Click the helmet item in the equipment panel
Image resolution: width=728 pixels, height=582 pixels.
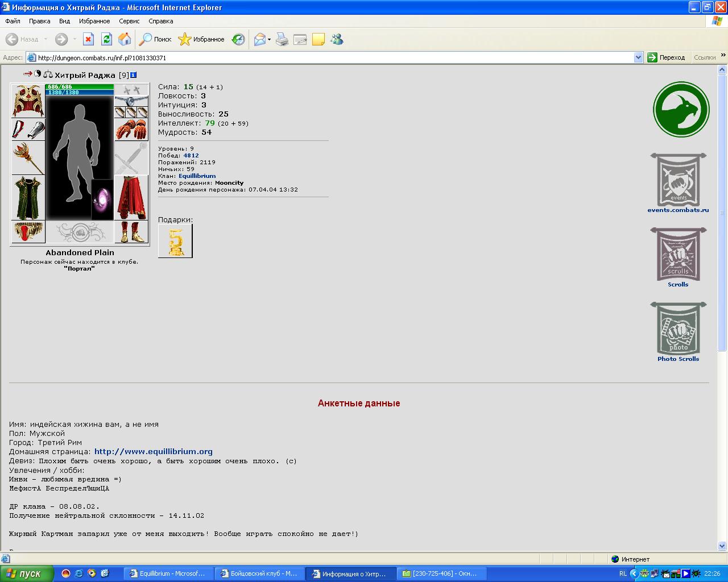pos(28,101)
